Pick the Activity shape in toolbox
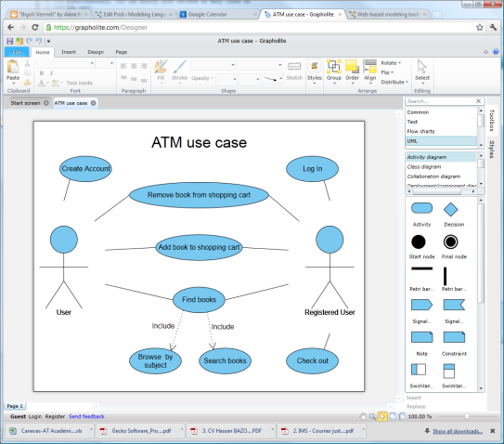Image resolution: width=504 pixels, height=444 pixels. pos(421,208)
